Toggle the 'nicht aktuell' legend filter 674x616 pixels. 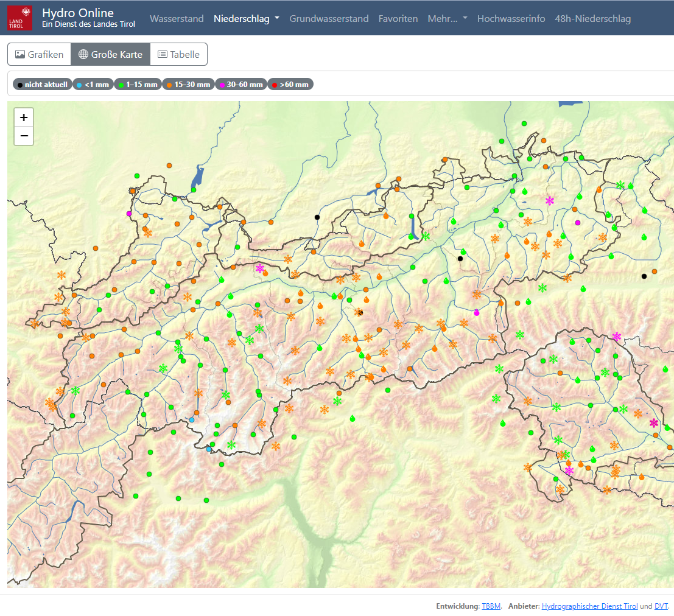pyautogui.click(x=42, y=85)
